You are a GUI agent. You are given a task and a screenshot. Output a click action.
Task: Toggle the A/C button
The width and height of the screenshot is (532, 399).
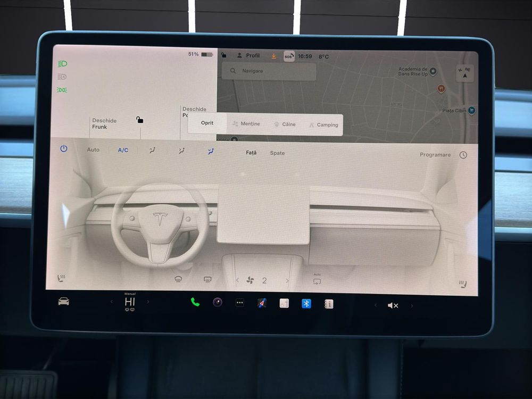click(x=123, y=150)
